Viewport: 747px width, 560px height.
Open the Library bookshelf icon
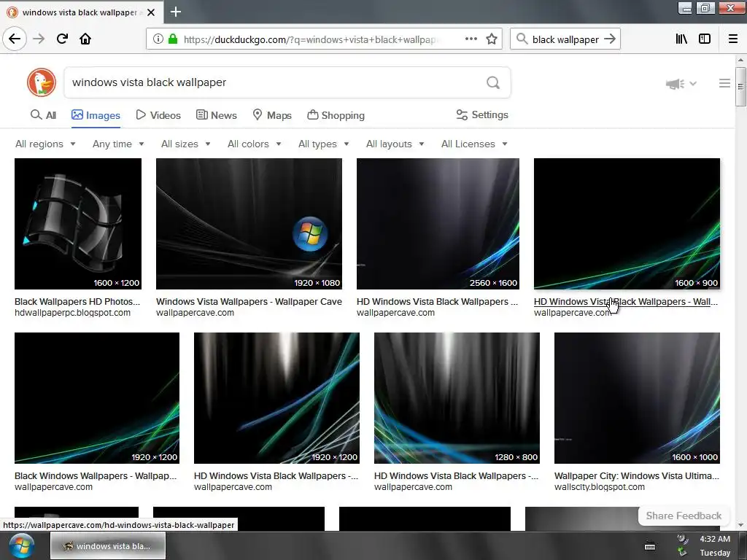pos(681,39)
